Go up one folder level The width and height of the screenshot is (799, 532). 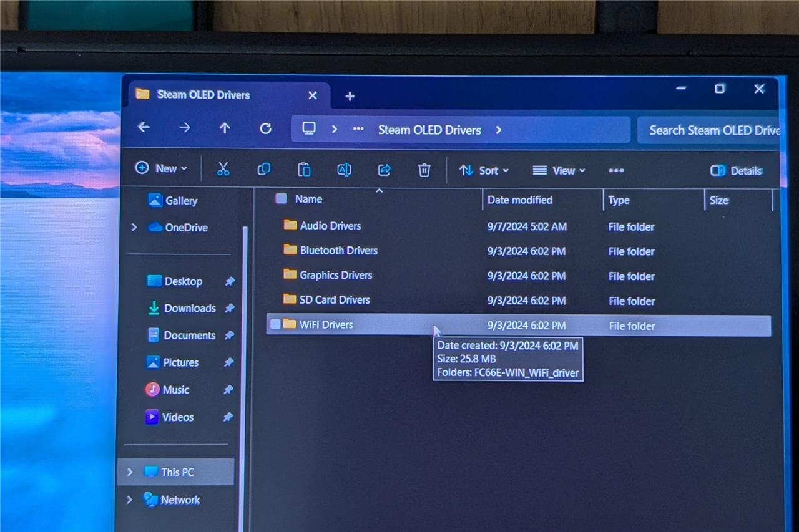pyautogui.click(x=225, y=128)
